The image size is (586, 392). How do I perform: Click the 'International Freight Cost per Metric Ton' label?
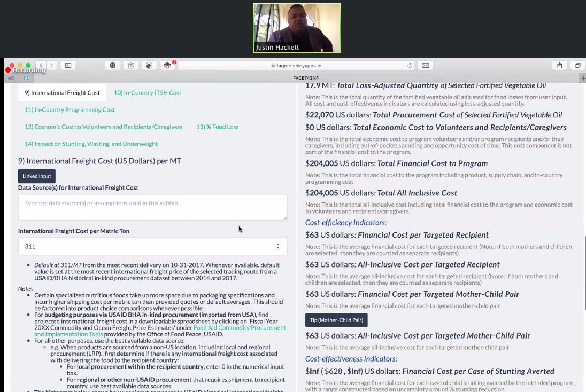point(74,231)
